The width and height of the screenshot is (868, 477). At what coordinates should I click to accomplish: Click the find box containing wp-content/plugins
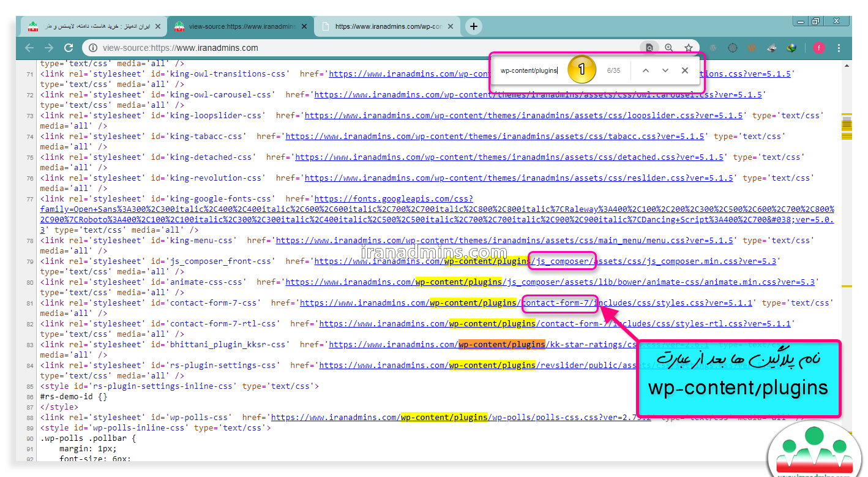[529, 70]
